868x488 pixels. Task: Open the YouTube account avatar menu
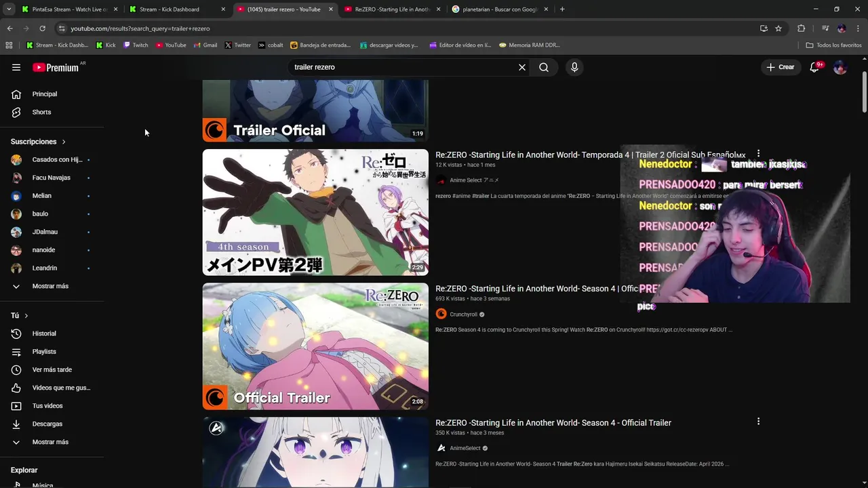[840, 67]
